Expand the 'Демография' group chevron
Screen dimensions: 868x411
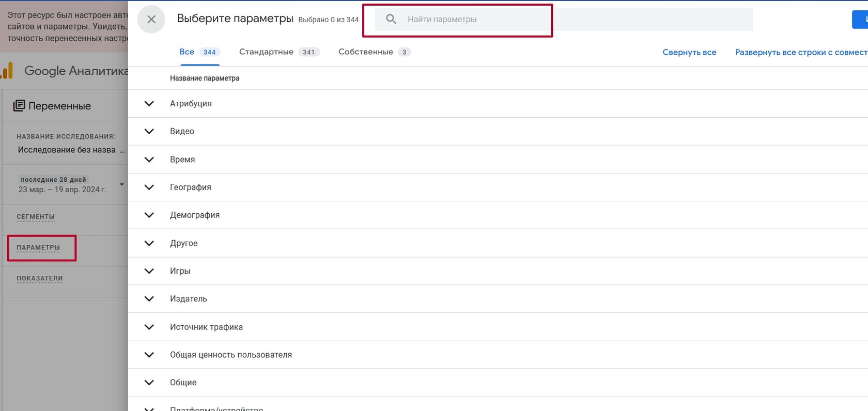click(x=149, y=215)
